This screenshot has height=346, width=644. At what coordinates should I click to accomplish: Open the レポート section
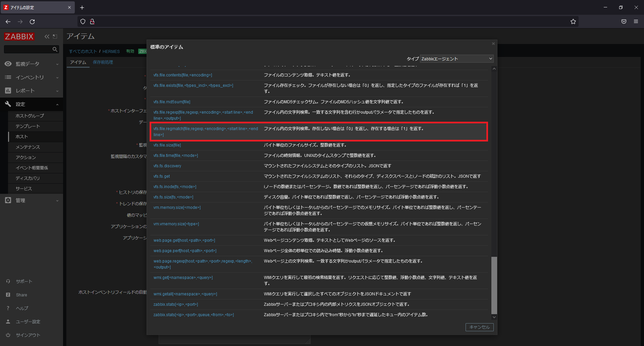(23, 91)
